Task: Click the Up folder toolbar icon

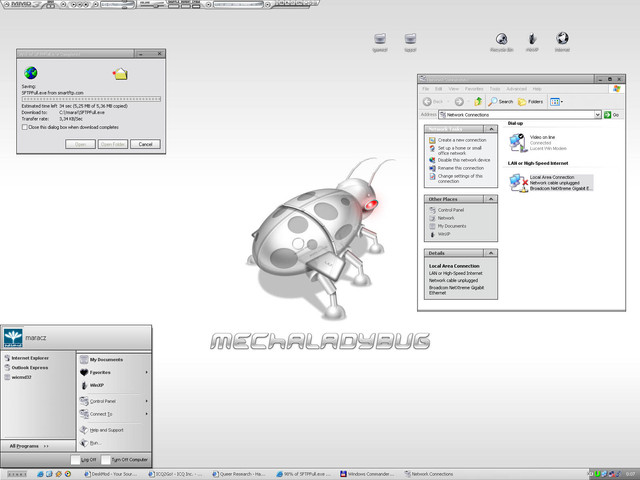Action: coord(479,101)
